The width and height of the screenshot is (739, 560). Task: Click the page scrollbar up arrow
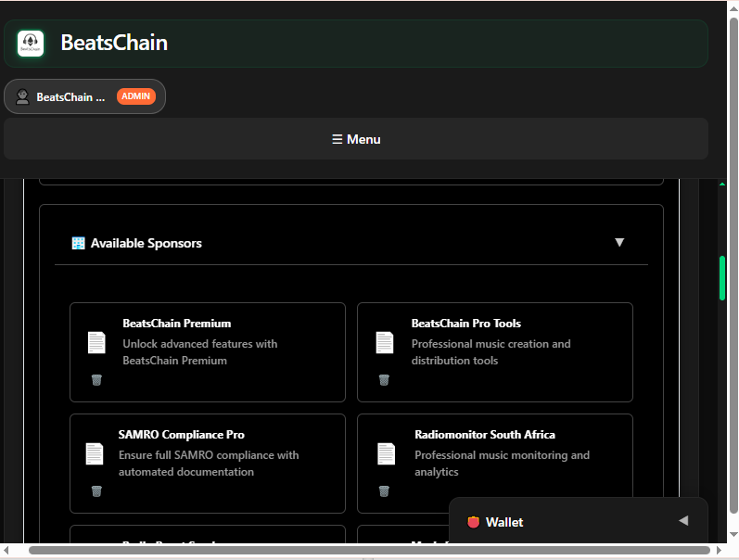[733, 9]
